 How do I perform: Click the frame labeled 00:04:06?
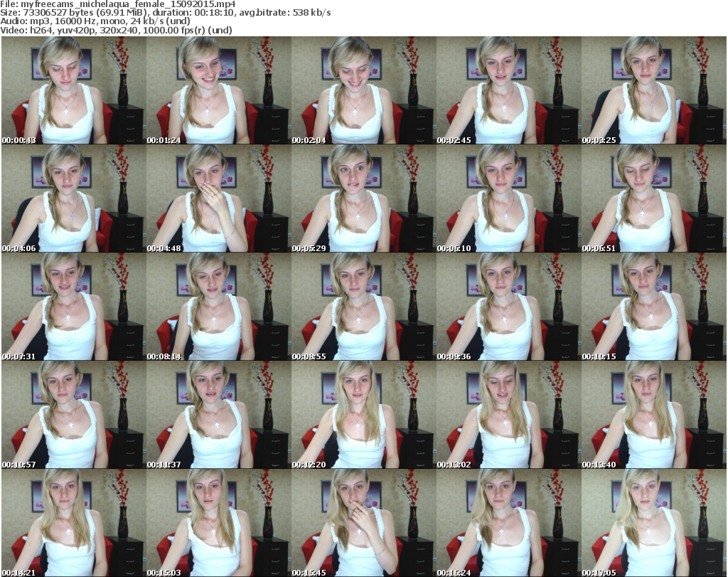click(74, 198)
